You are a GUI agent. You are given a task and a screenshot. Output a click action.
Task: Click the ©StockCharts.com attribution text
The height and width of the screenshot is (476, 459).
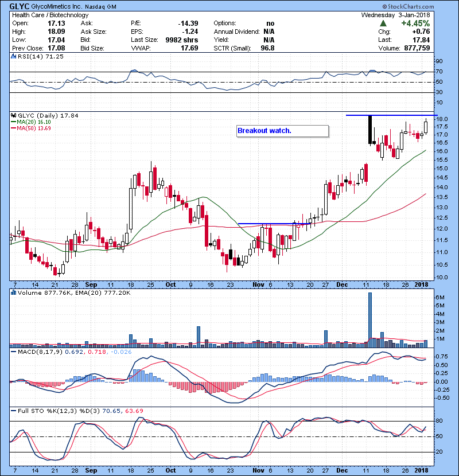(408, 6)
